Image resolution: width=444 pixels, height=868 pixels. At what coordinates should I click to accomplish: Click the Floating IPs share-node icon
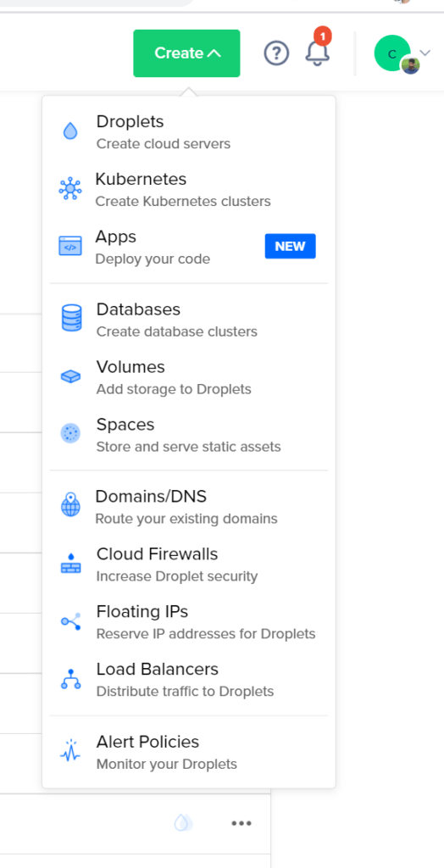(x=71, y=621)
